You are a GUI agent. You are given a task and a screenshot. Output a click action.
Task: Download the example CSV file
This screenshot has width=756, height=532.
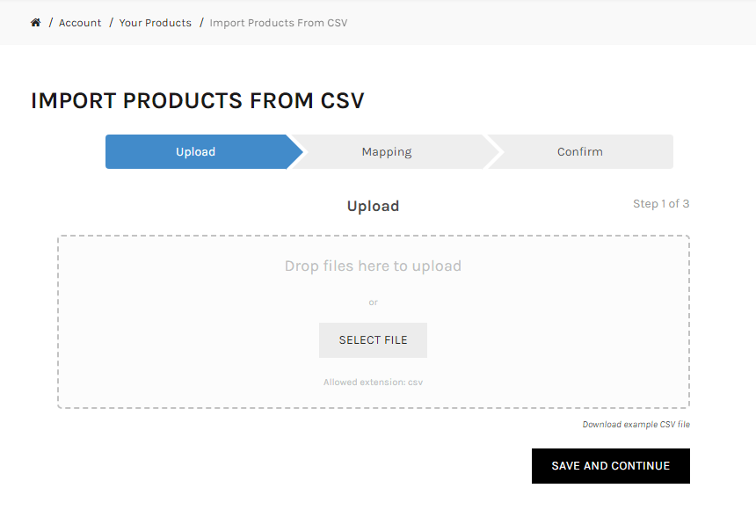pyautogui.click(x=636, y=425)
